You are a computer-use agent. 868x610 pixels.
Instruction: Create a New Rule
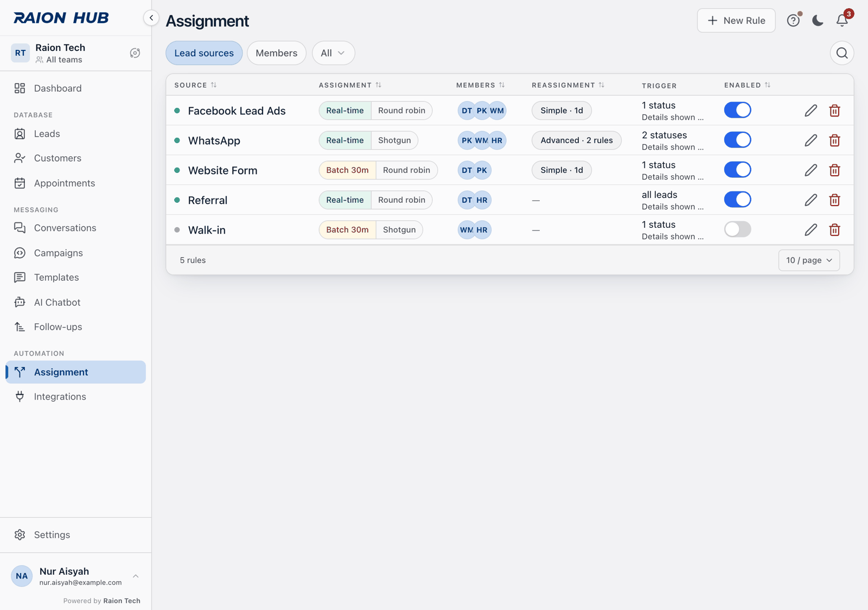point(736,21)
